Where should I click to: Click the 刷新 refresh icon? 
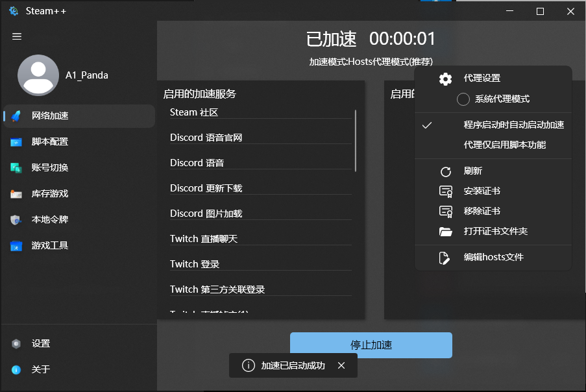click(445, 171)
